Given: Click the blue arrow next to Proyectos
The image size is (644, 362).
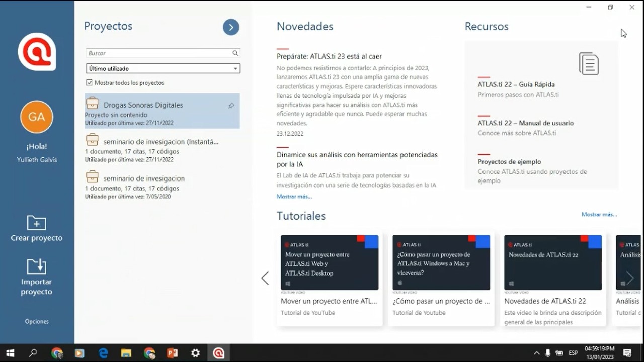Looking at the screenshot, I should 231,27.
